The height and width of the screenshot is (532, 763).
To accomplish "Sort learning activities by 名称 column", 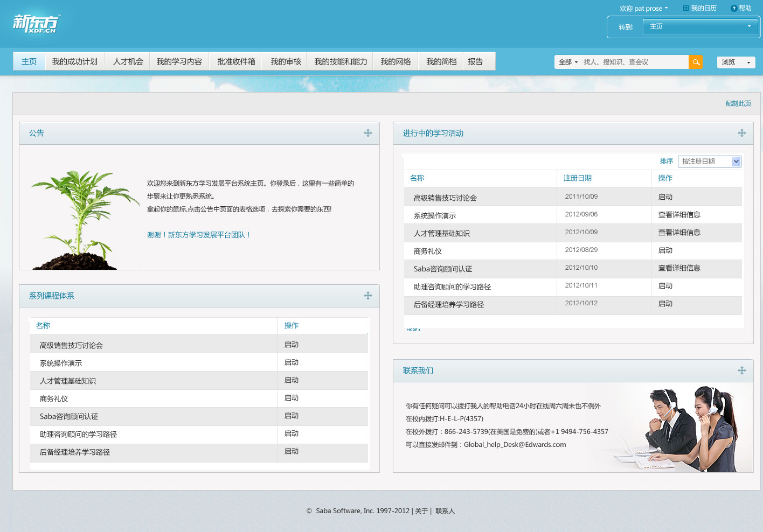I will (x=417, y=178).
